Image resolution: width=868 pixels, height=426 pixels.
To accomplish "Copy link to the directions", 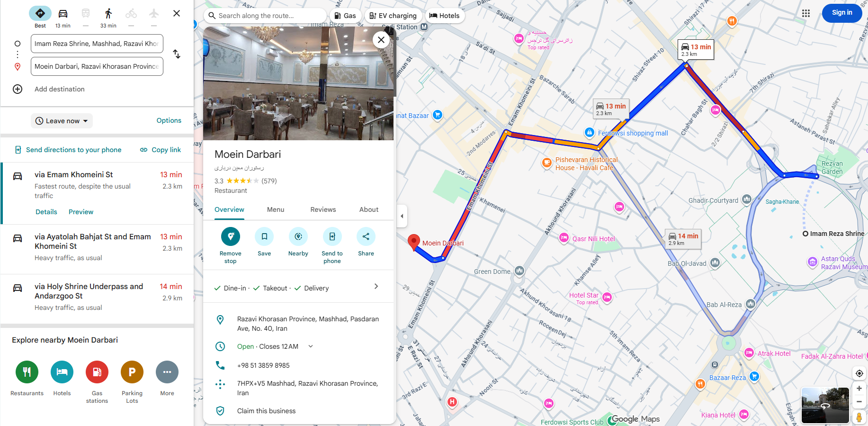I will click(x=161, y=150).
